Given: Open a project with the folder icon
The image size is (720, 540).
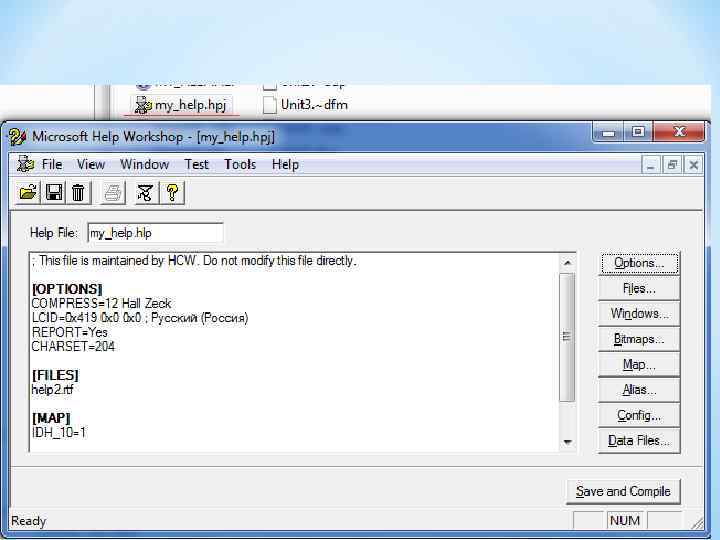Looking at the screenshot, I should (x=28, y=192).
